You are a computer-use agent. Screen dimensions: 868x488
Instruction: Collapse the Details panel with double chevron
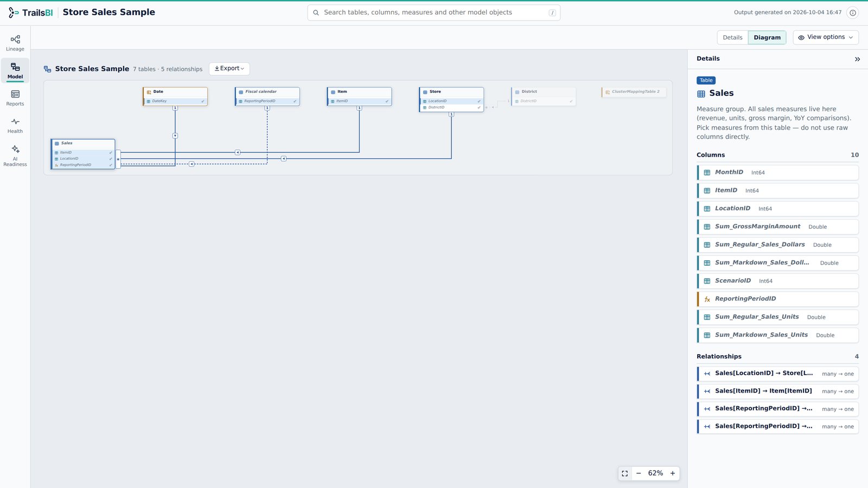click(857, 59)
